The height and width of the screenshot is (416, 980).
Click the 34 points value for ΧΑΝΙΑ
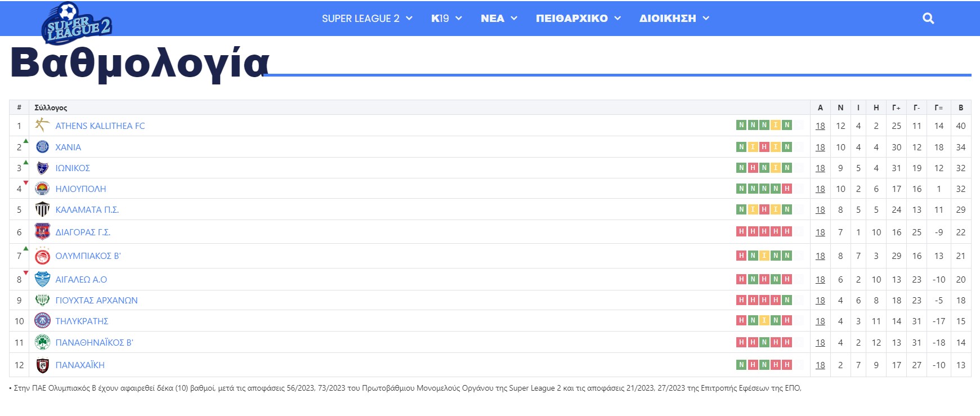coord(961,147)
